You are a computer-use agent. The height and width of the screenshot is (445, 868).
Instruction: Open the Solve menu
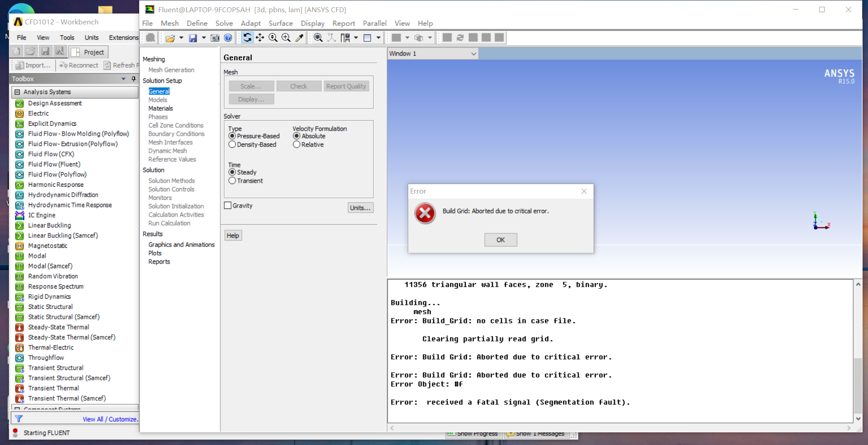224,24
